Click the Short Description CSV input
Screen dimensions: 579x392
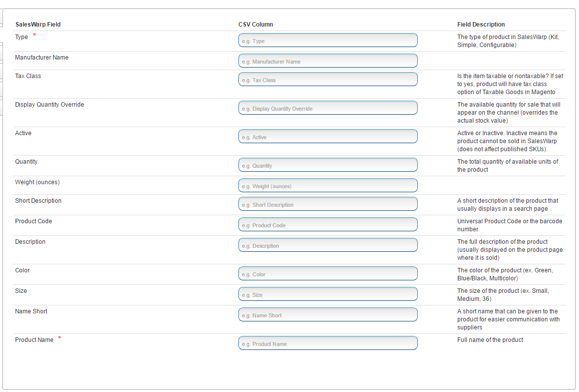pos(328,204)
